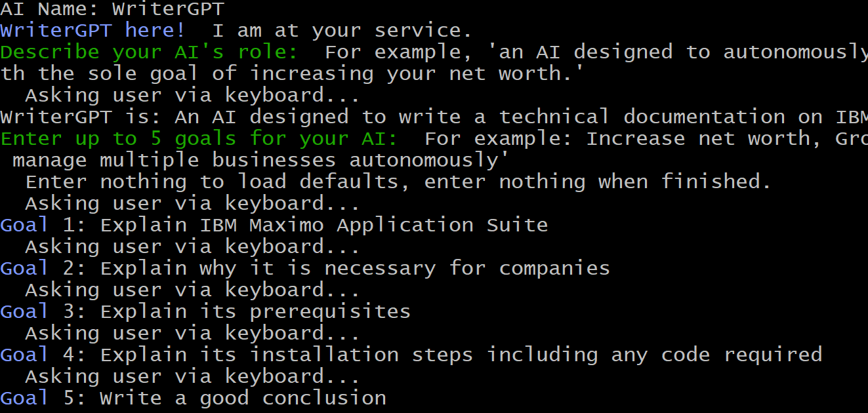
Task: Click the 'WriterGPT is: An AI designed' line
Action: [434, 117]
